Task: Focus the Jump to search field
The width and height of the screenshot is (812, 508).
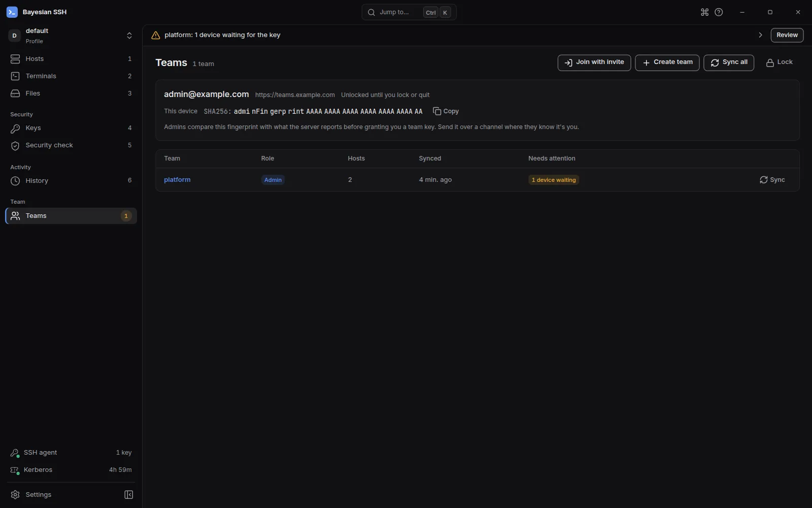Action: 409,12
